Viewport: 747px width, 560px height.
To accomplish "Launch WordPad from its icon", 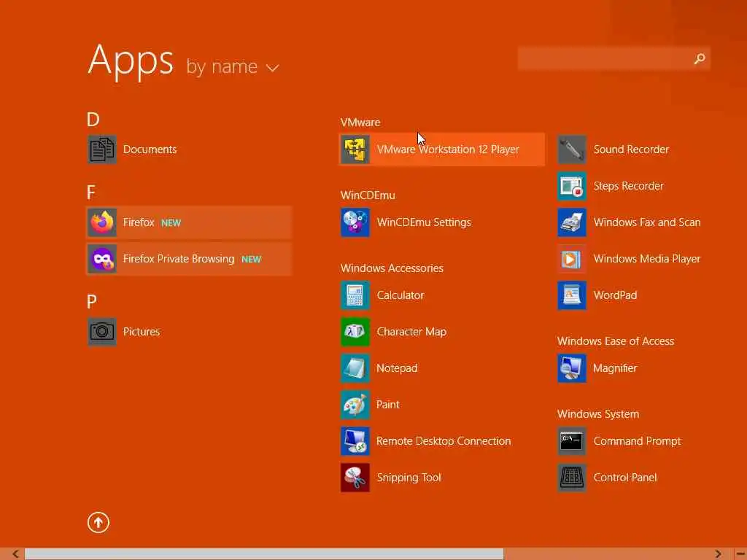I will [572, 295].
